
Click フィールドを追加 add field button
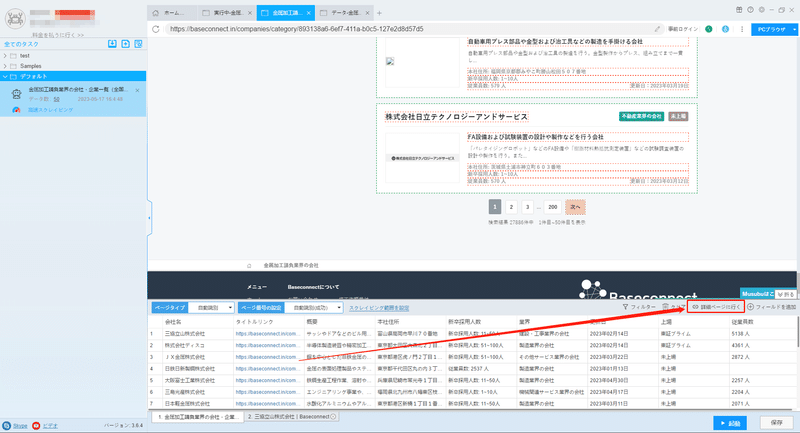pos(771,307)
